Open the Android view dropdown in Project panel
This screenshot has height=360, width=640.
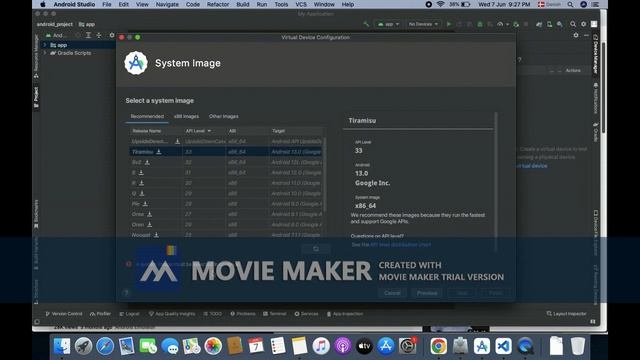57,36
